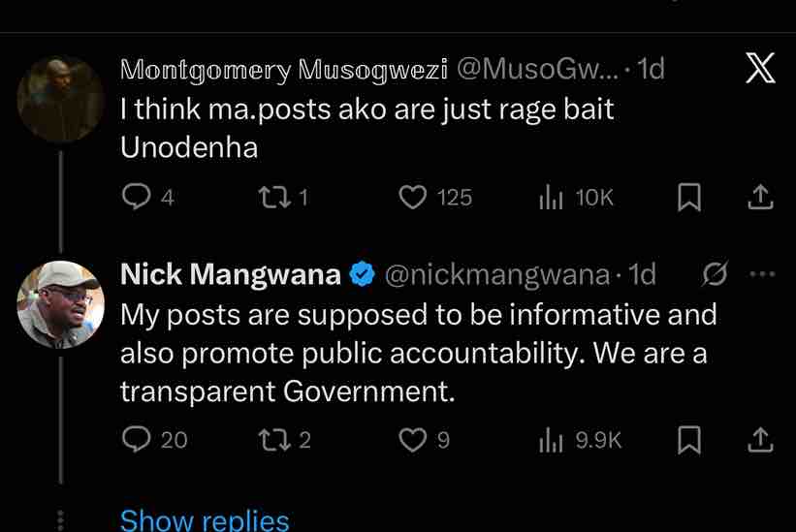
Task: Like Montgomery Musogwezi's post
Action: click(413, 197)
